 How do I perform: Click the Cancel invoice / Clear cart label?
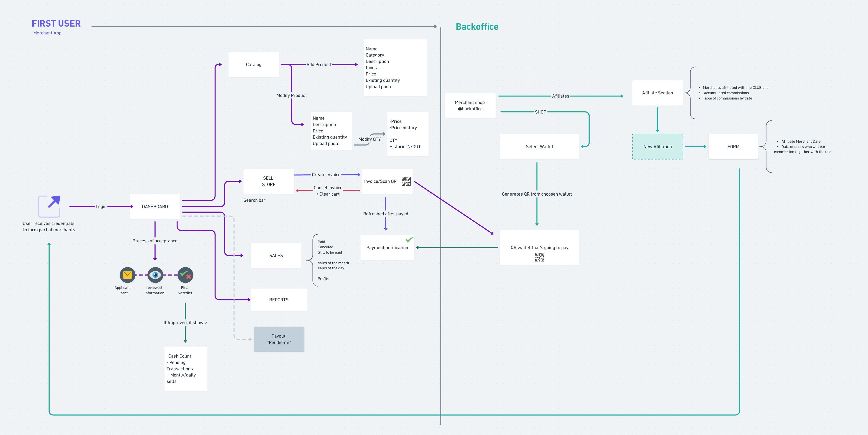point(328,191)
